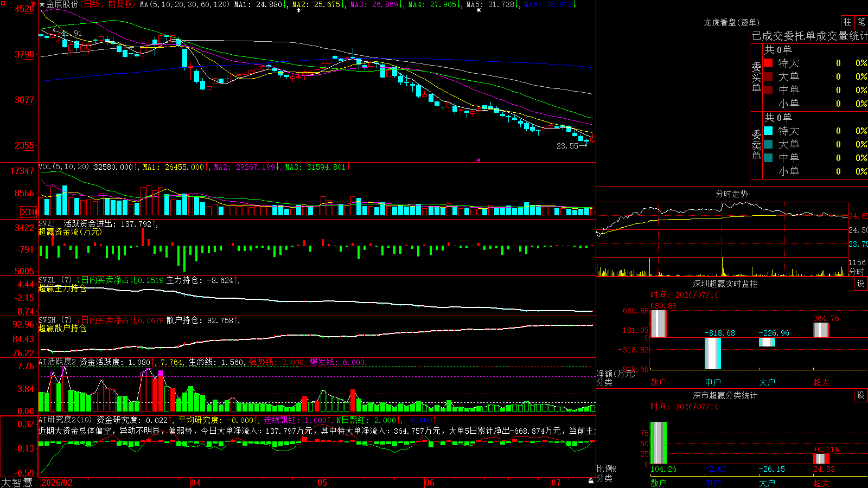Click the MA(5,10,20,30,60,120) indicator label
This screenshot has width=868, height=488.
185,4
